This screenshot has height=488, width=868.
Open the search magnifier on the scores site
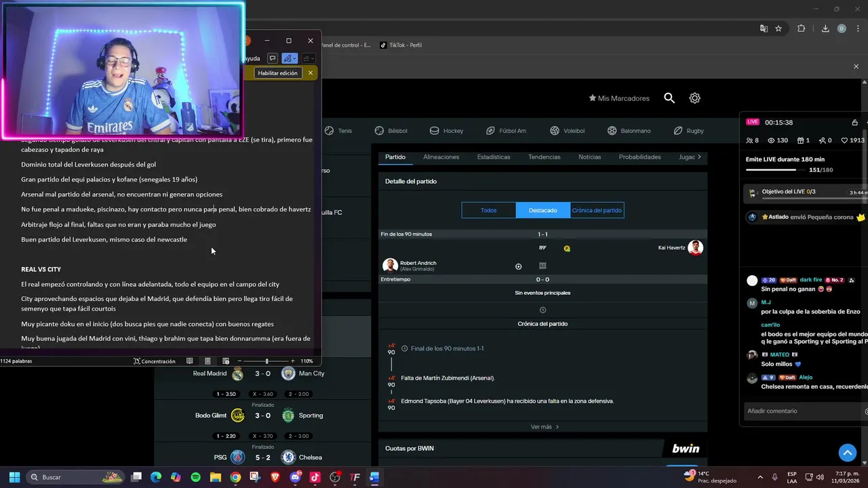click(669, 98)
